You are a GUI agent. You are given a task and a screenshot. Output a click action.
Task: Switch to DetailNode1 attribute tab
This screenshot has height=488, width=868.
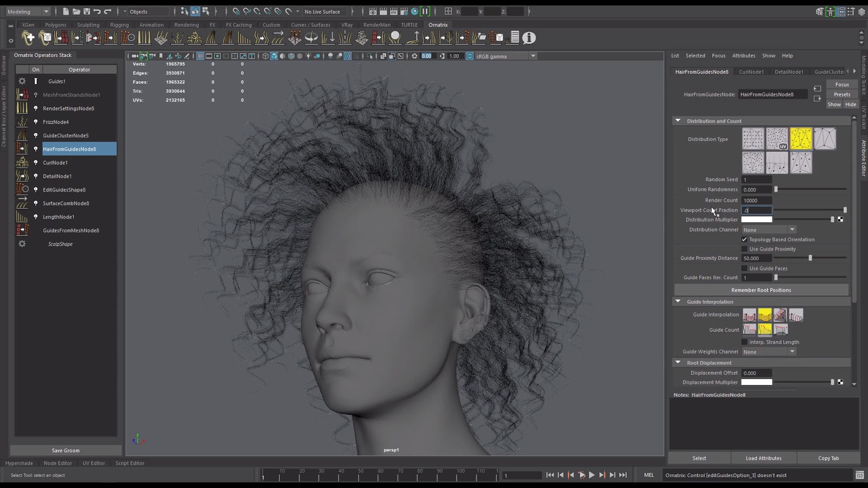(789, 72)
